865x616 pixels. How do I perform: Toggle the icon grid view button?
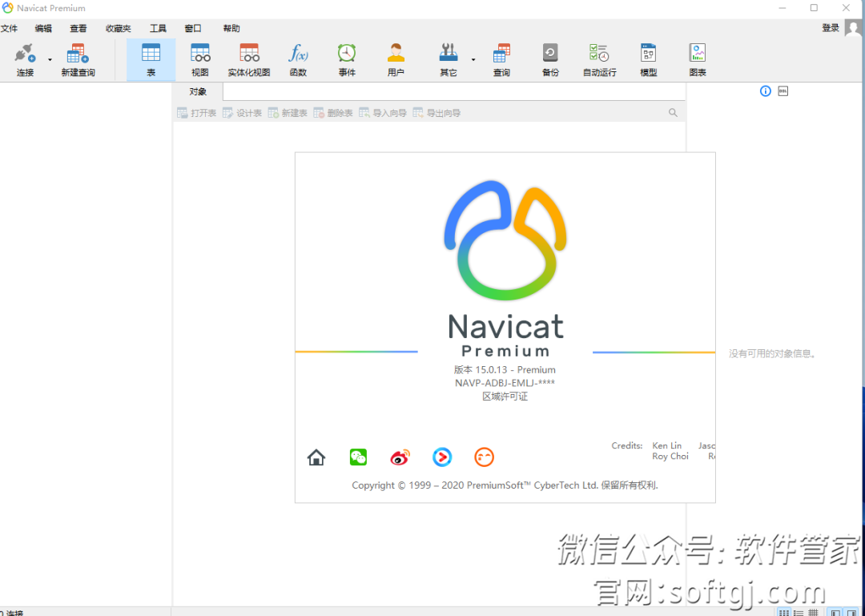pyautogui.click(x=783, y=612)
